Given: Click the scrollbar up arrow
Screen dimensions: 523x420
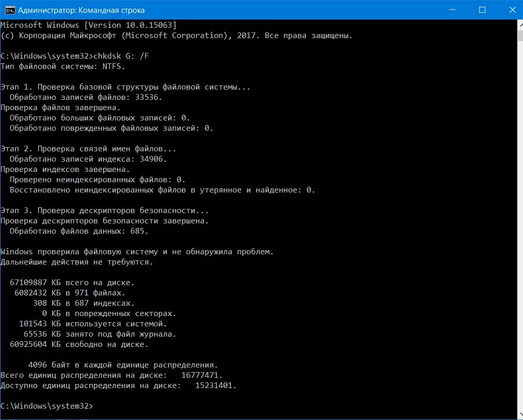Looking at the screenshot, I should pyautogui.click(x=520, y=24).
